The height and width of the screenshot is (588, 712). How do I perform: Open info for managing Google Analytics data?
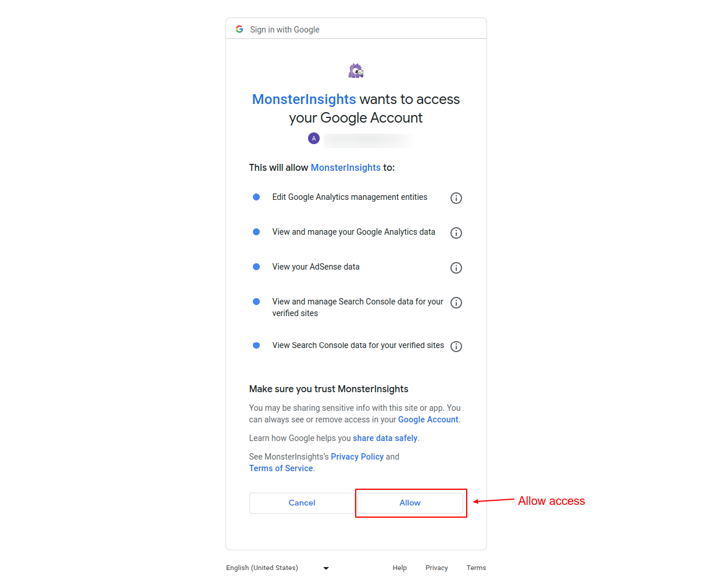point(456,233)
